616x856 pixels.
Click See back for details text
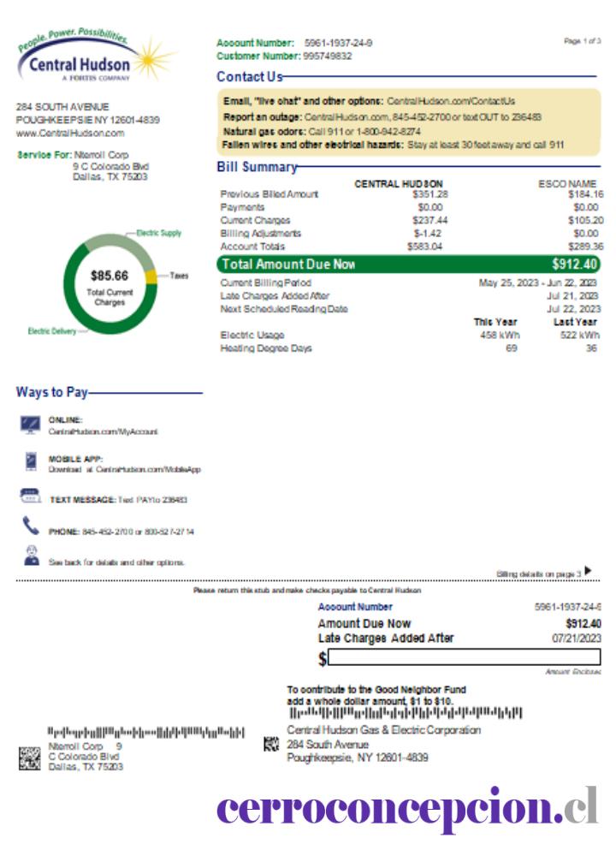(116, 562)
